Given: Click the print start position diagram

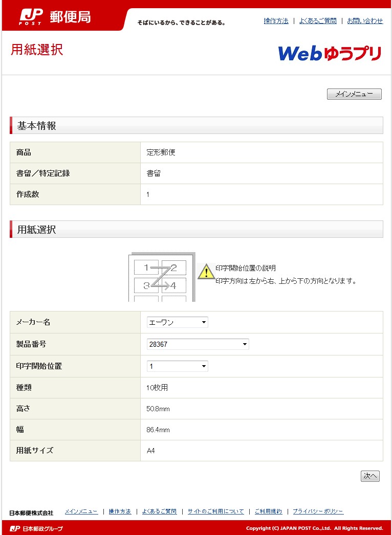Looking at the screenshot, I should point(161,277).
